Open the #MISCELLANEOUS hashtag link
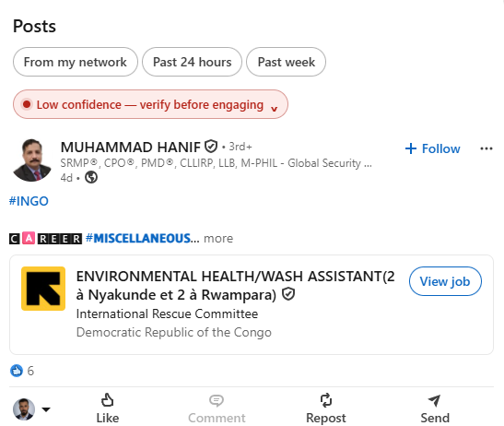 coord(140,239)
